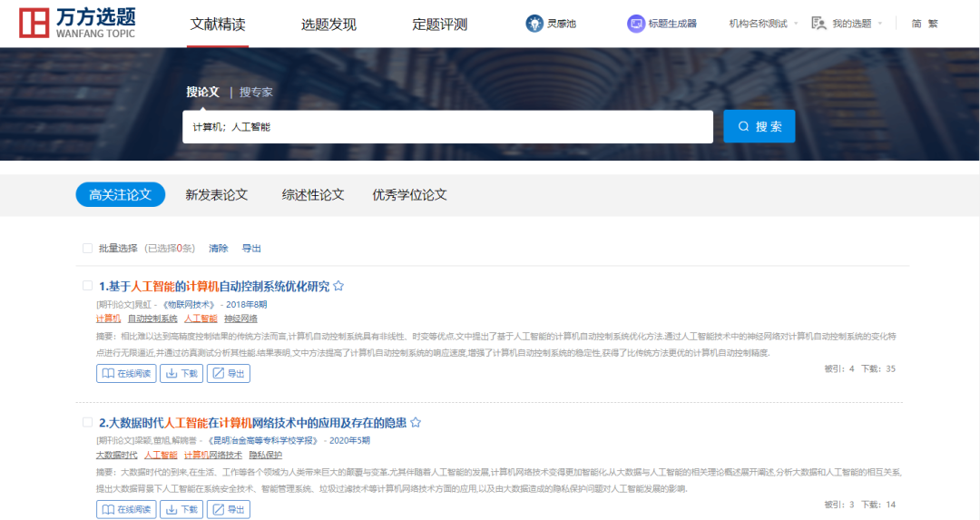Star the second paper about 大数据时代
The image size is (980, 520).
pyautogui.click(x=416, y=423)
